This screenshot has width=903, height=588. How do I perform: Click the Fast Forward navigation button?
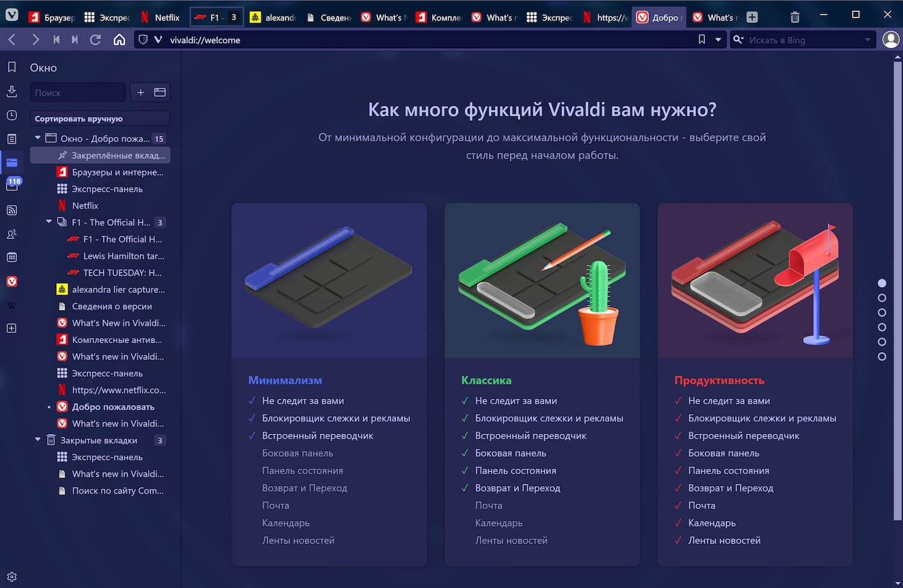(75, 40)
